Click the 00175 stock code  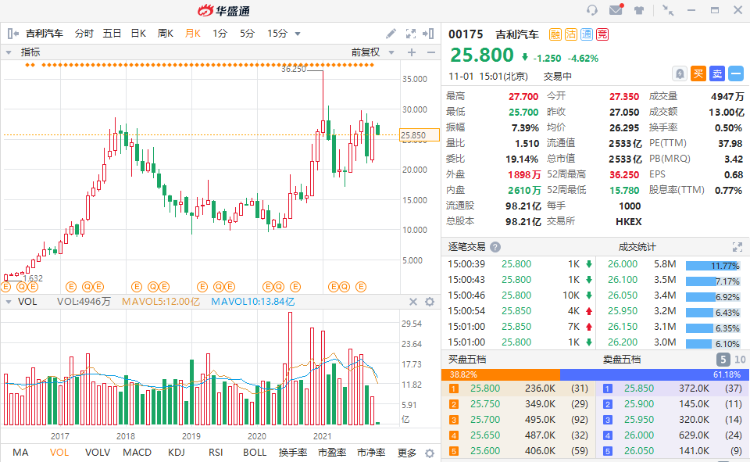point(465,34)
